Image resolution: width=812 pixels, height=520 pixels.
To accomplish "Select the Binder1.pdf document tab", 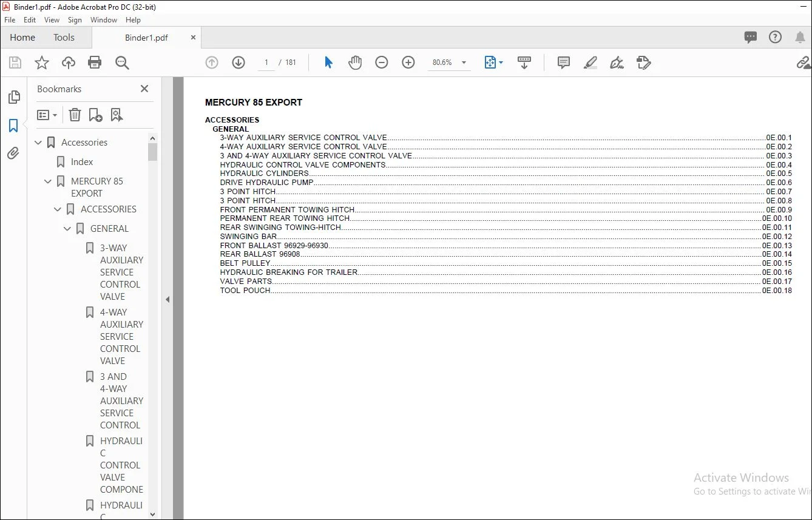I will point(146,38).
